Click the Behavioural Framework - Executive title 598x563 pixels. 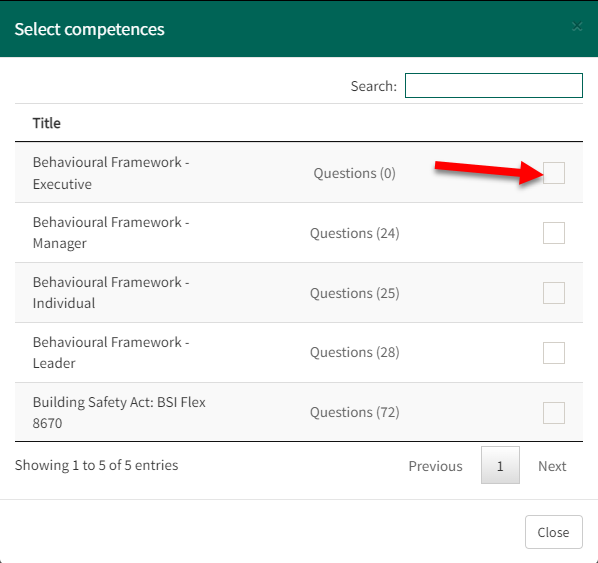111,173
